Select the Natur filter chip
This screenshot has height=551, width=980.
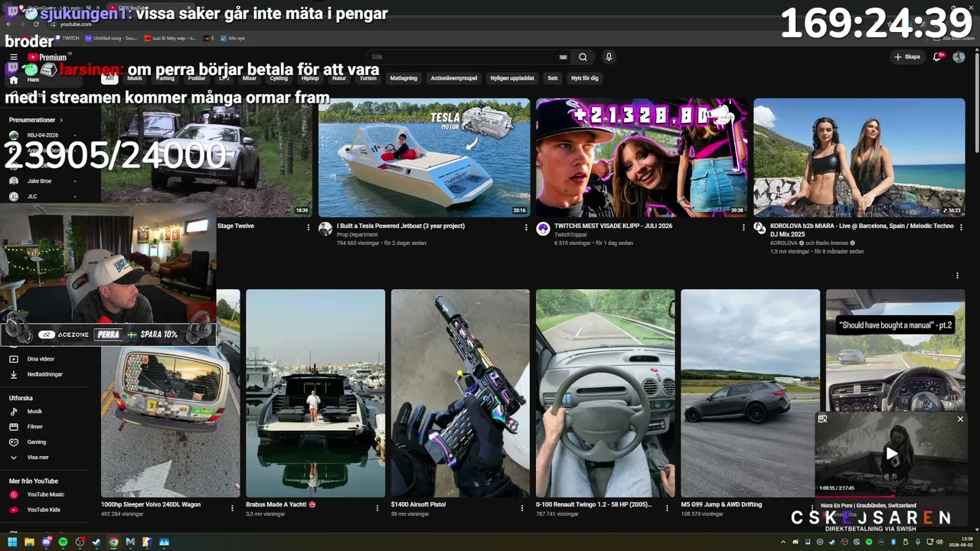point(339,78)
